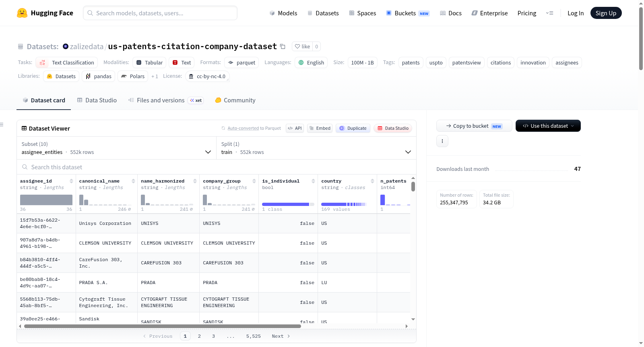Screen dimensions: 644x347
Task: Select the citations tag
Action: tap(501, 62)
